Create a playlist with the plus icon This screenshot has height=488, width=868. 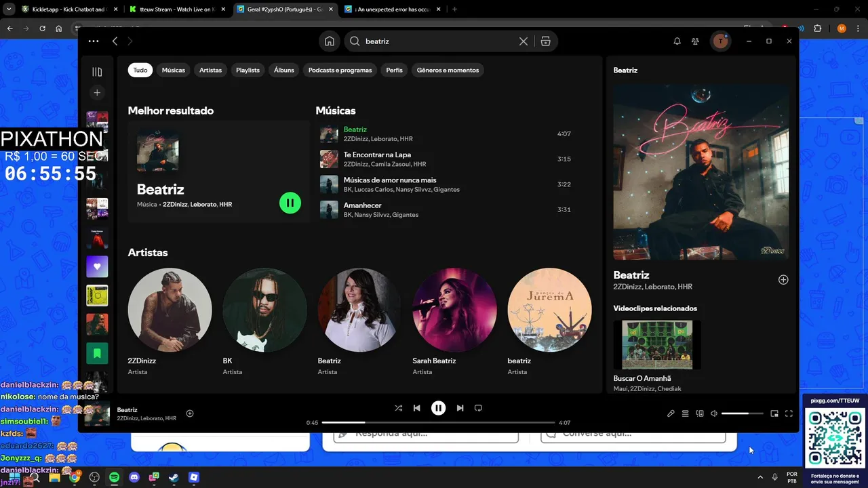[x=97, y=92]
